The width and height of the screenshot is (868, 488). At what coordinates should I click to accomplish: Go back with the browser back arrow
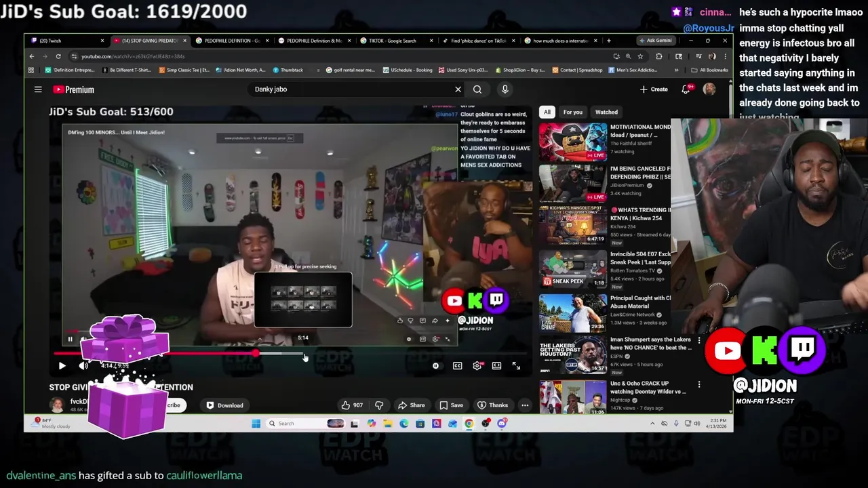pyautogui.click(x=32, y=56)
